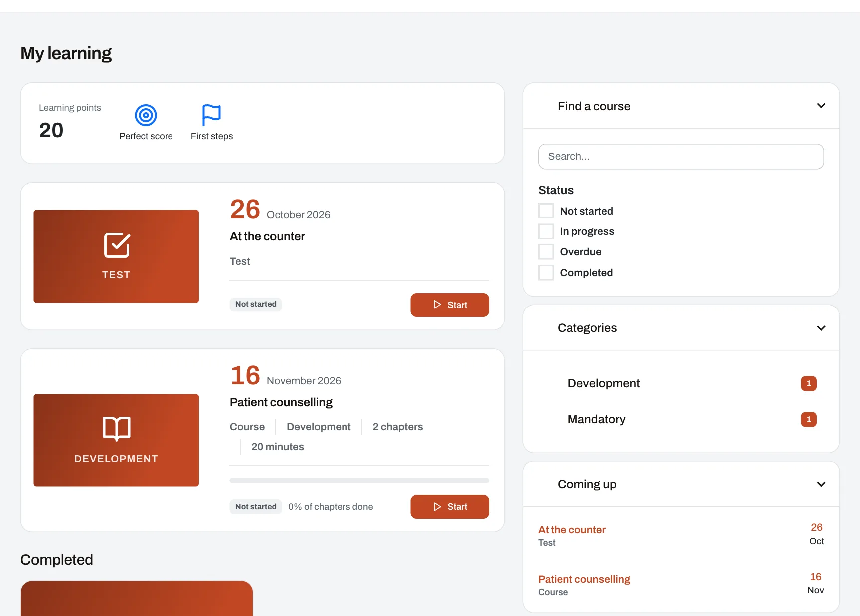Click the Patient counselling card title
This screenshot has width=860, height=616.
pyautogui.click(x=281, y=402)
